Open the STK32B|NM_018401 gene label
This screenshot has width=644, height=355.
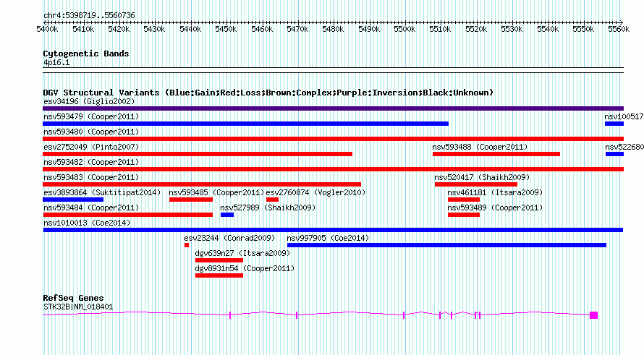coord(78,307)
